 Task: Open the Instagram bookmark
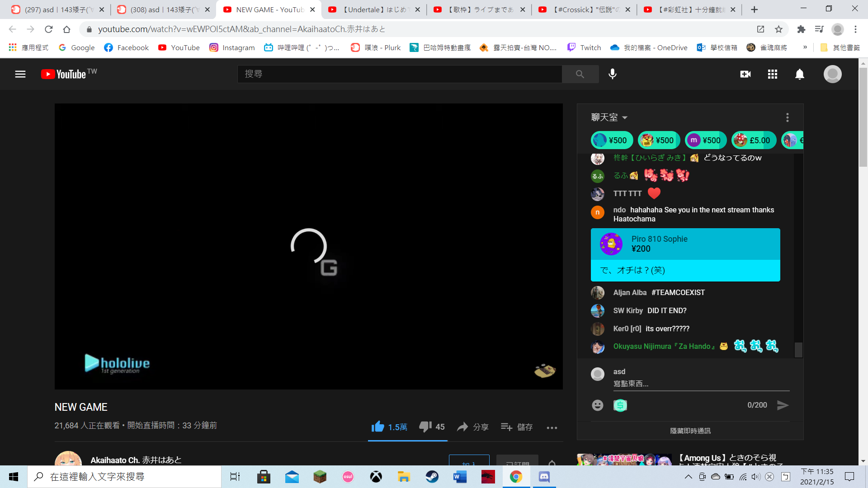pyautogui.click(x=232, y=47)
